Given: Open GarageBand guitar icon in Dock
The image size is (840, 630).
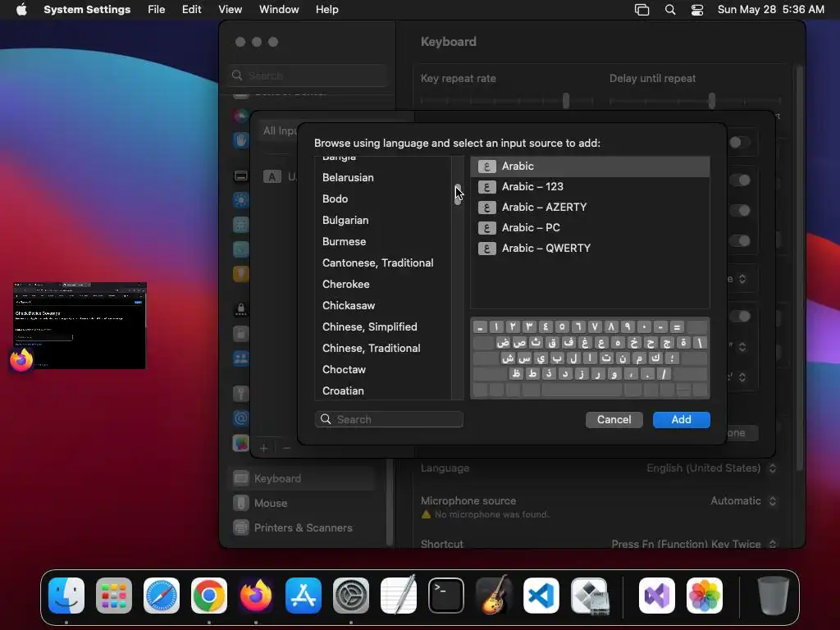Looking at the screenshot, I should pos(493,596).
